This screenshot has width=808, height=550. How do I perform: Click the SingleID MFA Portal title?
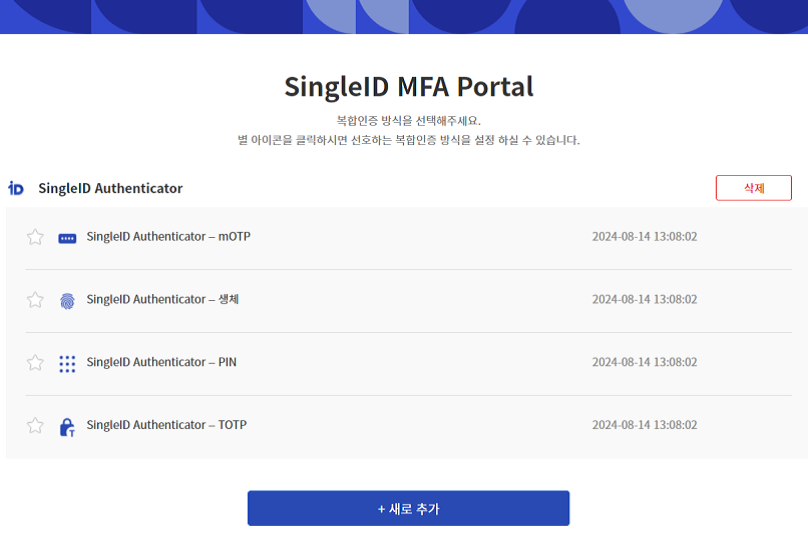pos(409,87)
